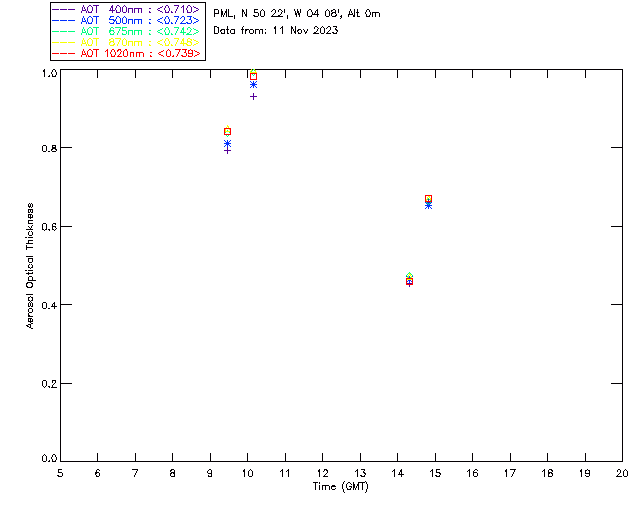Click the x-axis tick label 17
The height and width of the screenshot is (512, 640).
(510, 473)
